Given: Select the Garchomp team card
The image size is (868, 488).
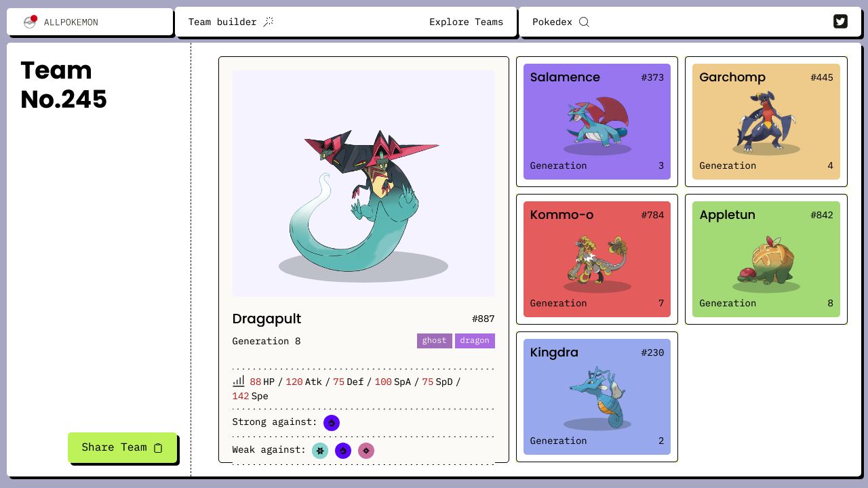Looking at the screenshot, I should tap(766, 121).
